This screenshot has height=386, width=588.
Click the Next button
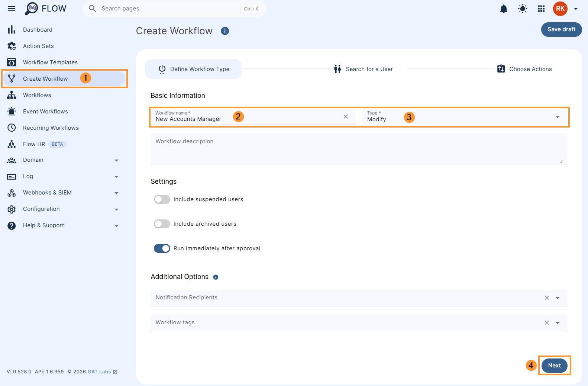[554, 366]
